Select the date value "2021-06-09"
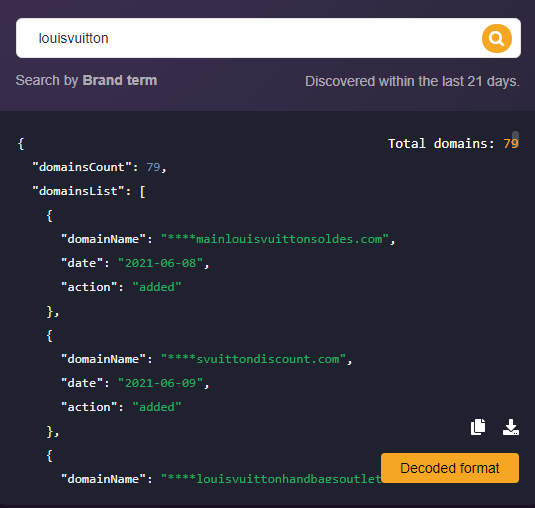535x508 pixels. pyautogui.click(x=160, y=383)
